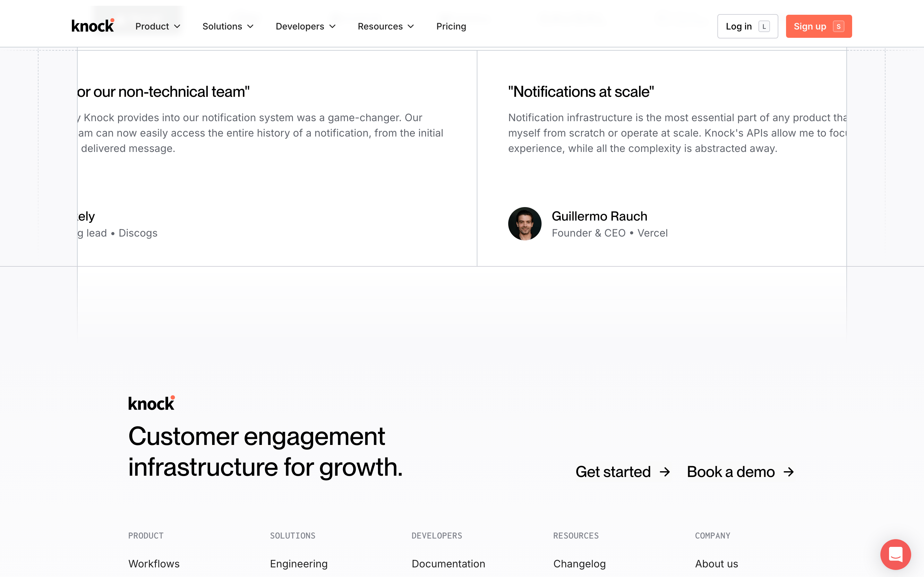The image size is (924, 577).
Task: Go to the Pricing page
Action: pyautogui.click(x=451, y=26)
